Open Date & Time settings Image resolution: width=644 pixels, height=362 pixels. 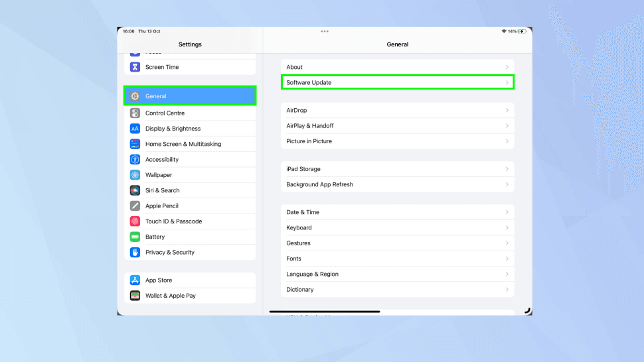pos(397,212)
